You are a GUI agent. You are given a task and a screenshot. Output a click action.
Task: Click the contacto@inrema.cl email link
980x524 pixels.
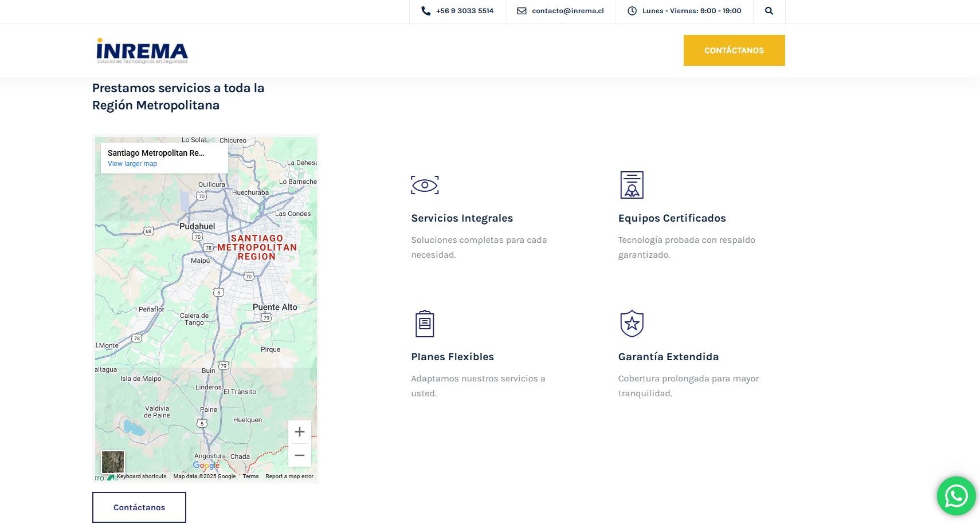pos(567,11)
